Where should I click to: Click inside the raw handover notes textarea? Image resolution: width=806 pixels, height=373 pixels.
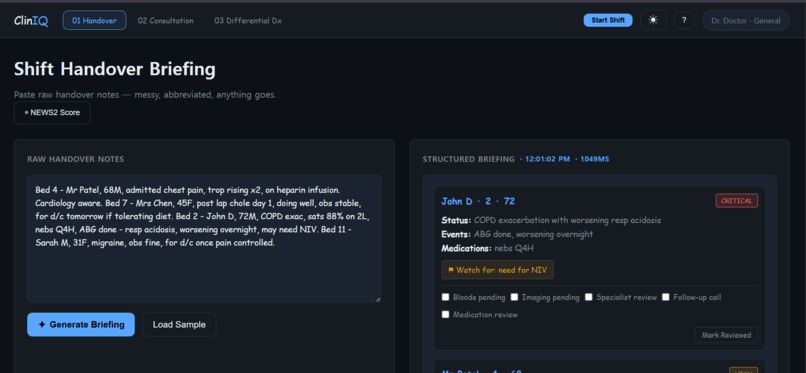204,239
